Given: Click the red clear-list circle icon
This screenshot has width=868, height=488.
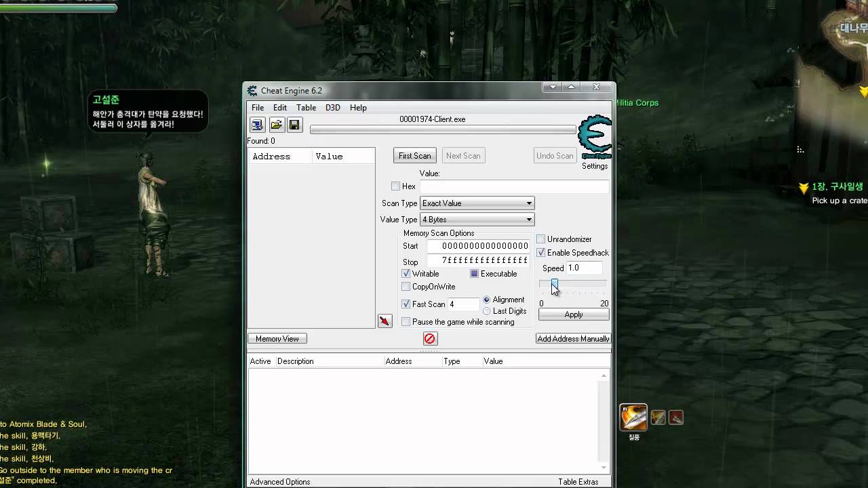Looking at the screenshot, I should tap(430, 338).
